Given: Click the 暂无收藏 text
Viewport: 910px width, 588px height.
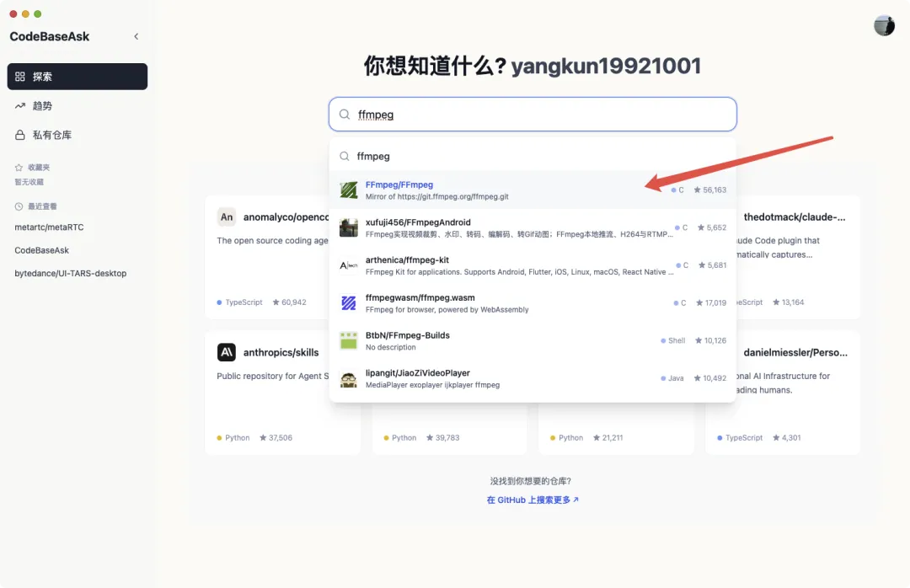Looking at the screenshot, I should point(29,182).
